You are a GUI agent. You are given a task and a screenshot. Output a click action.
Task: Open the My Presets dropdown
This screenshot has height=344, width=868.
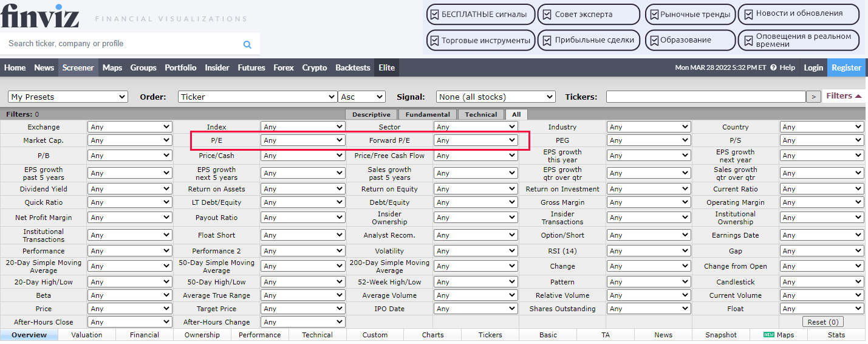tap(68, 97)
